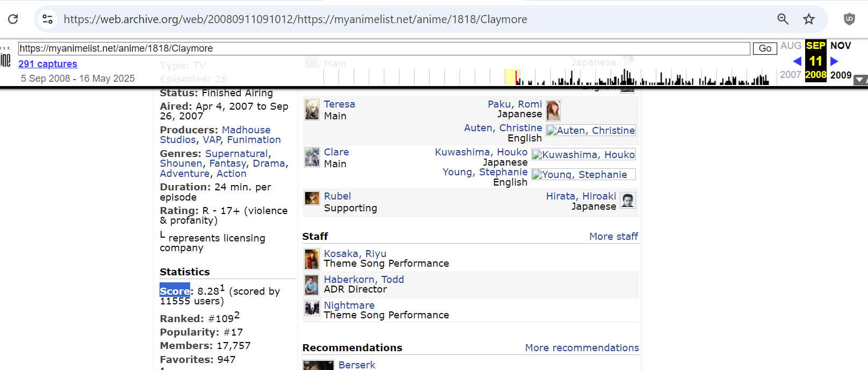Viewport: 868px width, 370px height.
Task: Open Nightmare staff thumbnail
Action: (312, 308)
